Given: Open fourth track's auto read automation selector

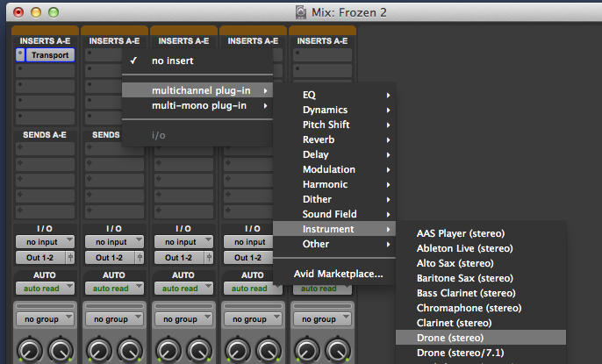Looking at the screenshot, I should click(x=253, y=289).
